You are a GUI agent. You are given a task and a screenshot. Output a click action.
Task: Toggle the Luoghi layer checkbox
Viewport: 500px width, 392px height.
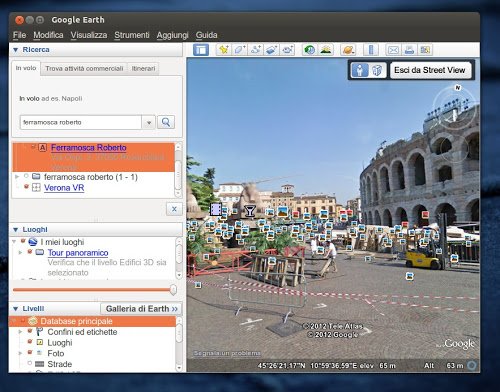point(30,342)
